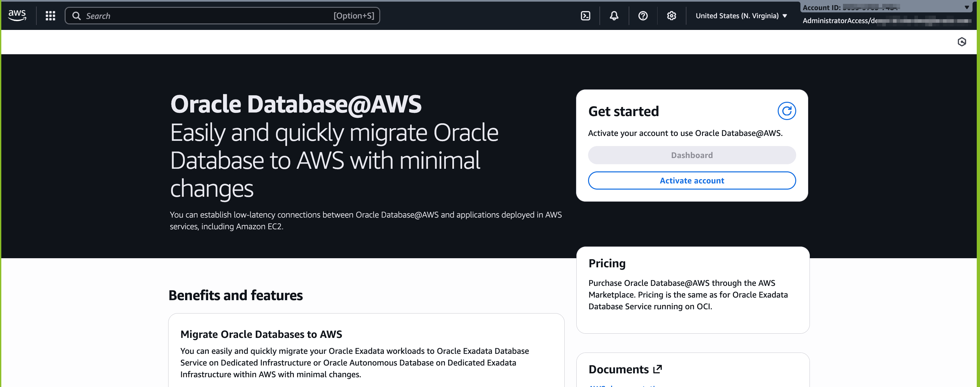
Task: Open the settings gear in navbar
Action: [672, 16]
